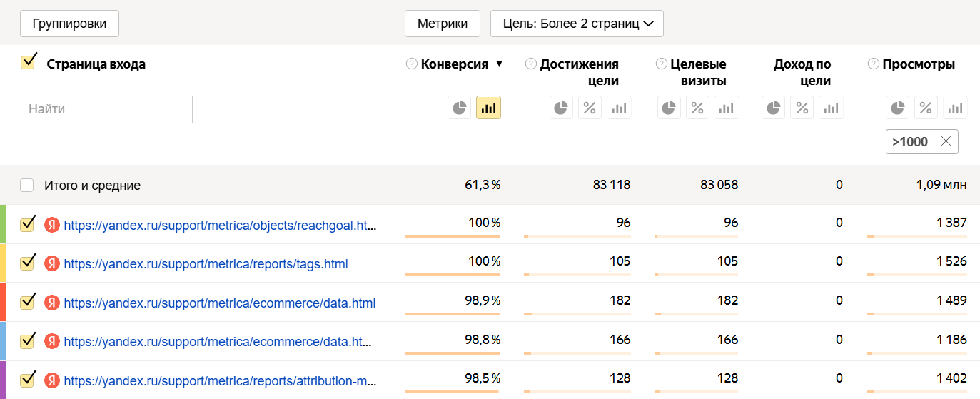The width and height of the screenshot is (980, 399).
Task: Sort by Конверсия column header
Action: 455,64
